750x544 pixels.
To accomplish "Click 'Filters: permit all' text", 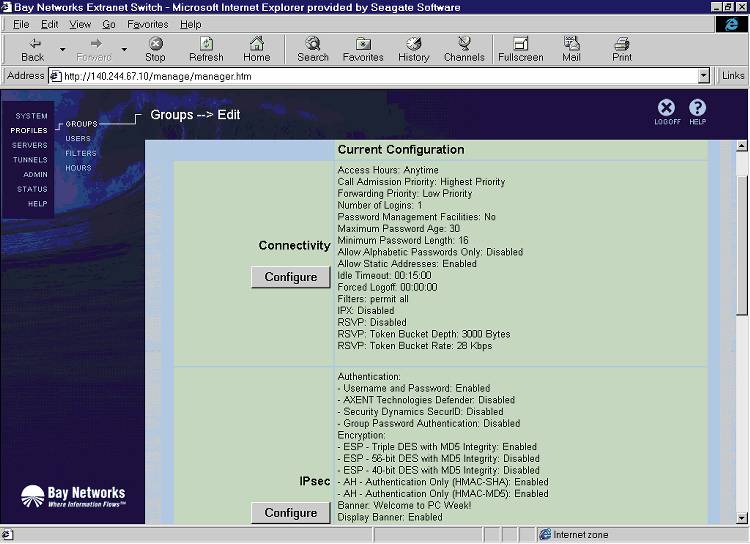I will tap(373, 299).
